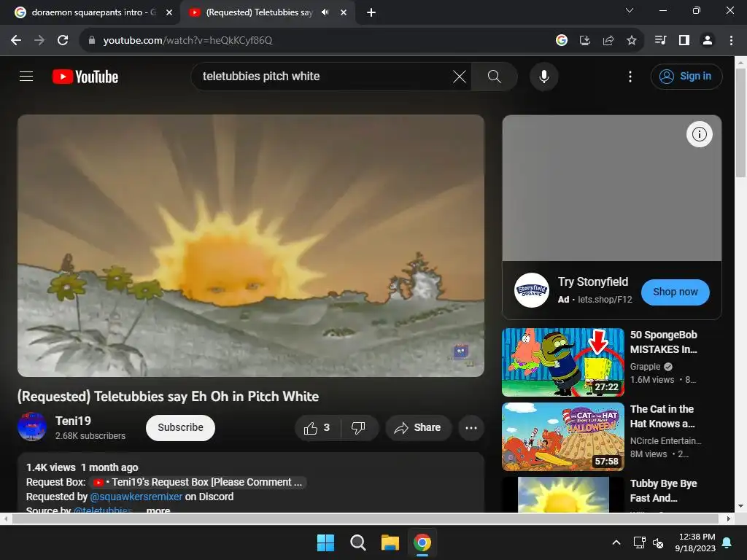The height and width of the screenshot is (560, 747).
Task: Click the @teletubbies source link
Action: (103, 509)
